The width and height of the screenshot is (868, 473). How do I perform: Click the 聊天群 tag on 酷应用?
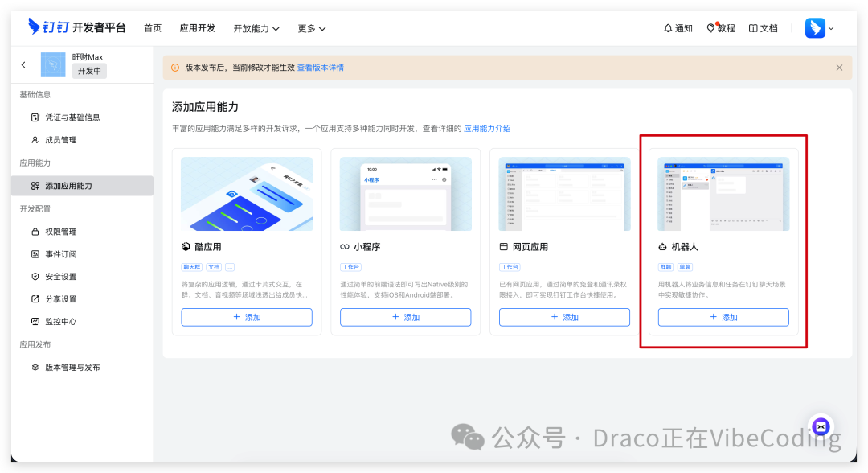(x=191, y=267)
